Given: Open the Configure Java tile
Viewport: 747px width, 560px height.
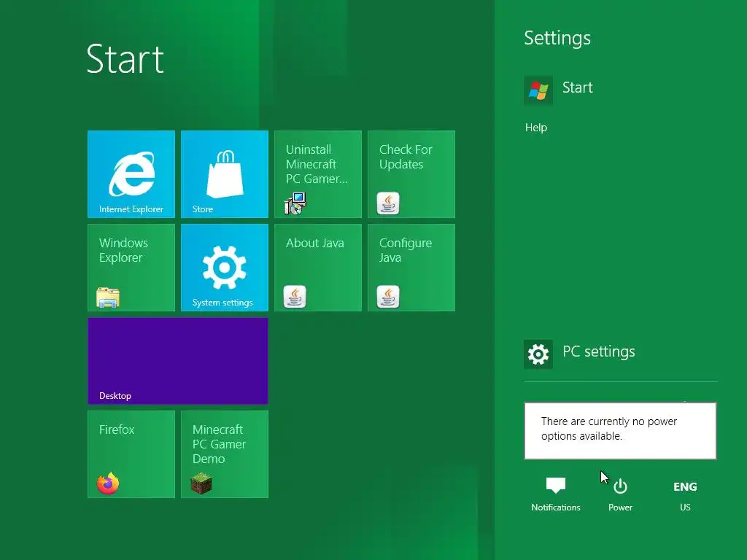Looking at the screenshot, I should point(411,267).
